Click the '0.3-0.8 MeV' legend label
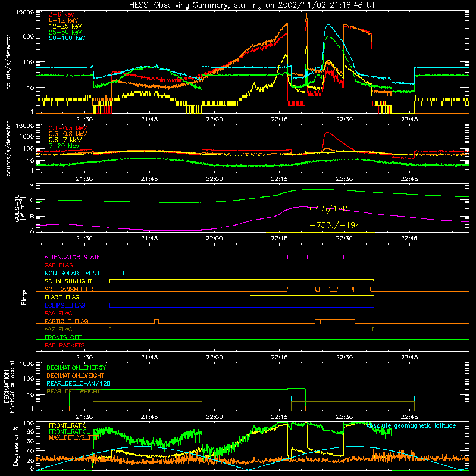This screenshot has height=476, width=476. [x=68, y=134]
